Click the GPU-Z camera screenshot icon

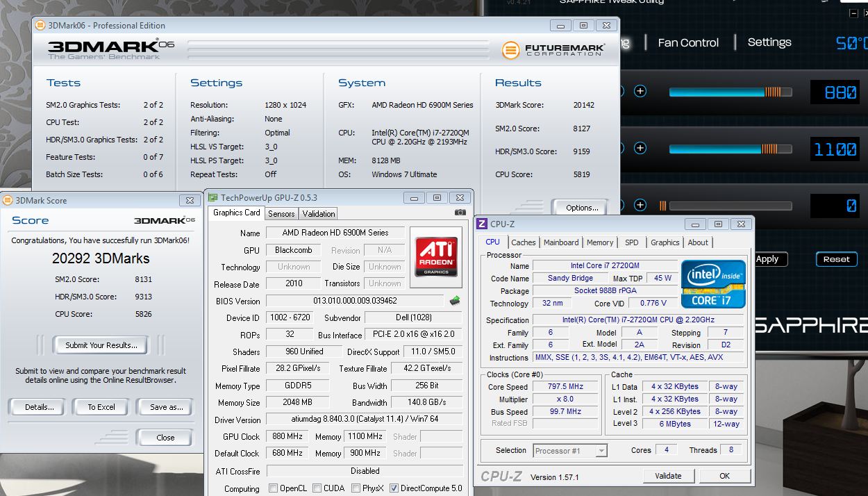click(460, 213)
